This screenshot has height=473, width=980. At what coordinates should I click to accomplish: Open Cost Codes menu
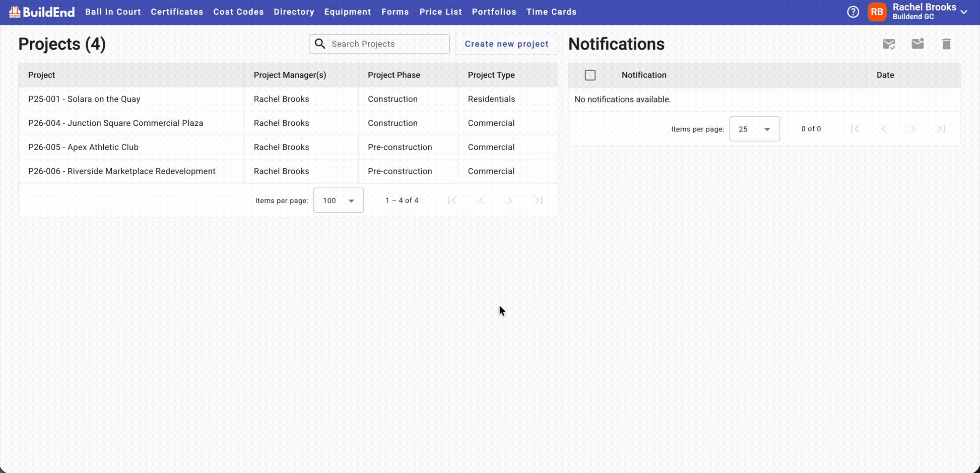point(238,12)
